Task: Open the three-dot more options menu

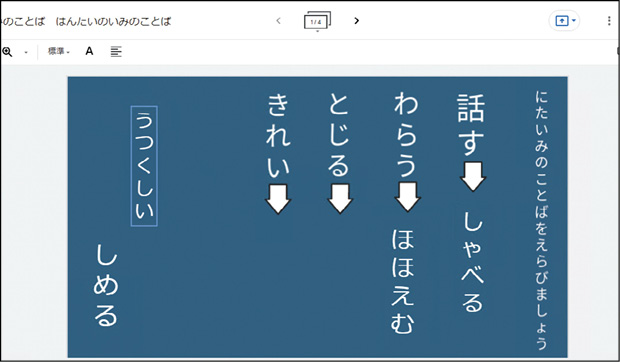Action: pos(609,21)
